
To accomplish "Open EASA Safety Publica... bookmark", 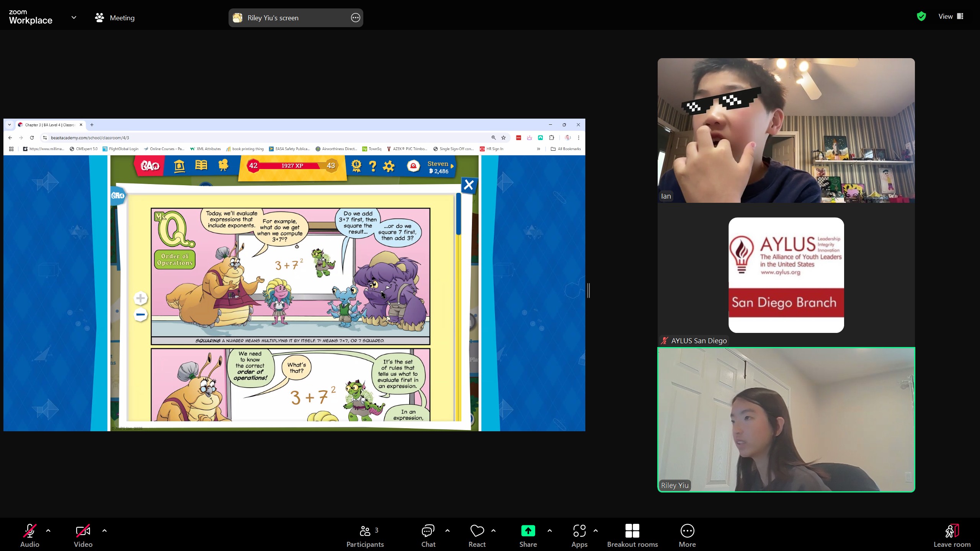I will click(289, 149).
